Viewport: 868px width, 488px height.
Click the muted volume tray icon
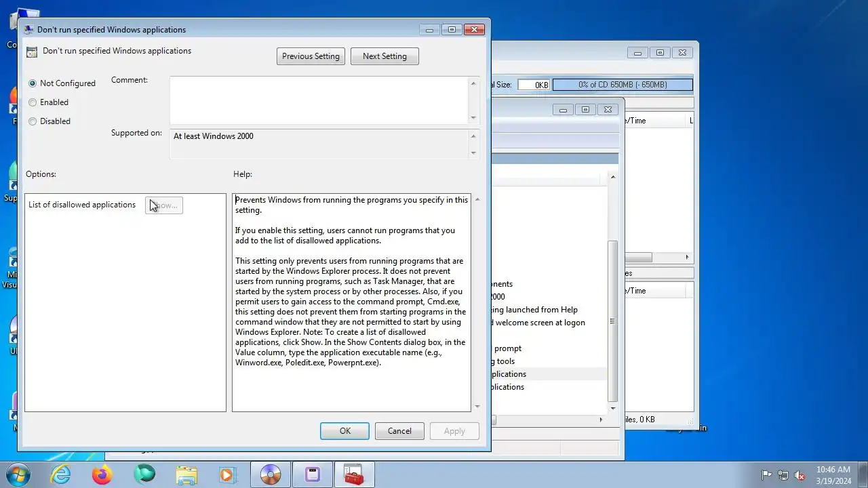coord(800,475)
